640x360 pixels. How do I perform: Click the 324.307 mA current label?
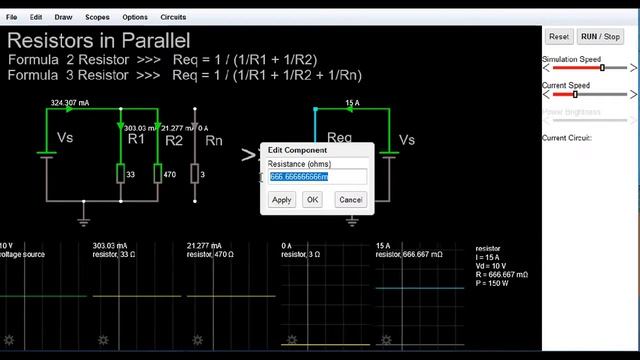coord(70,103)
